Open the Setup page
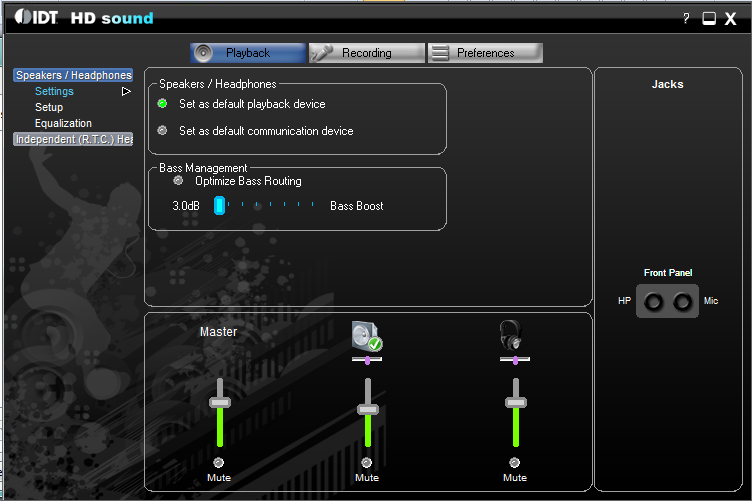 tap(49, 107)
